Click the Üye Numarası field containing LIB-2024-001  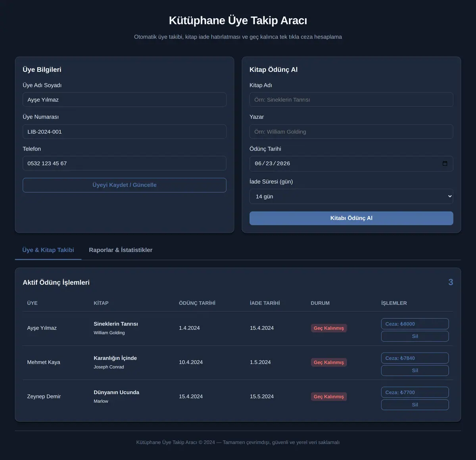tap(125, 132)
